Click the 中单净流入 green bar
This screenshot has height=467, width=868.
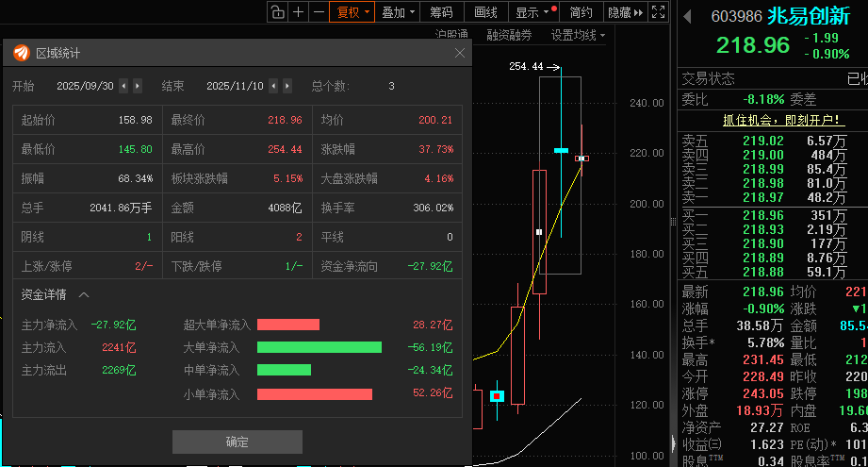pyautogui.click(x=284, y=370)
